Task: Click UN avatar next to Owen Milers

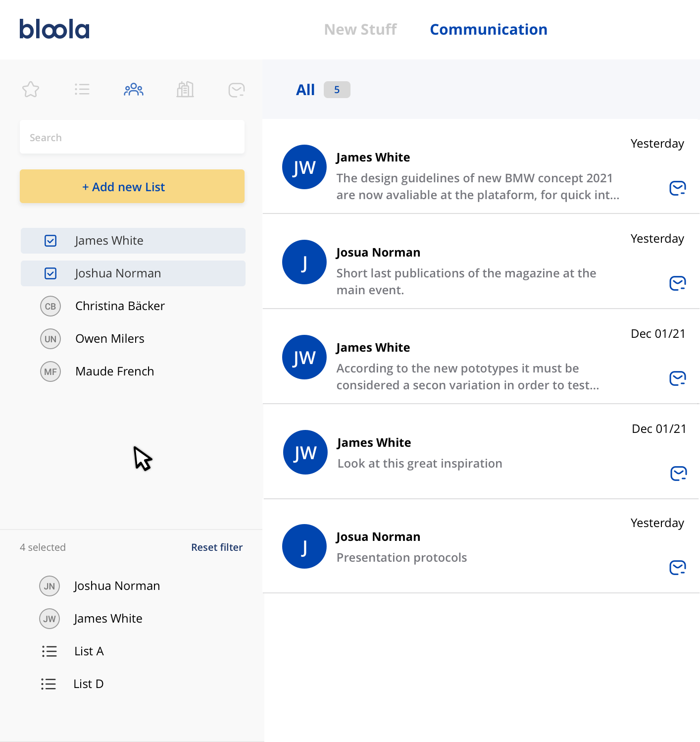Action: 50,339
